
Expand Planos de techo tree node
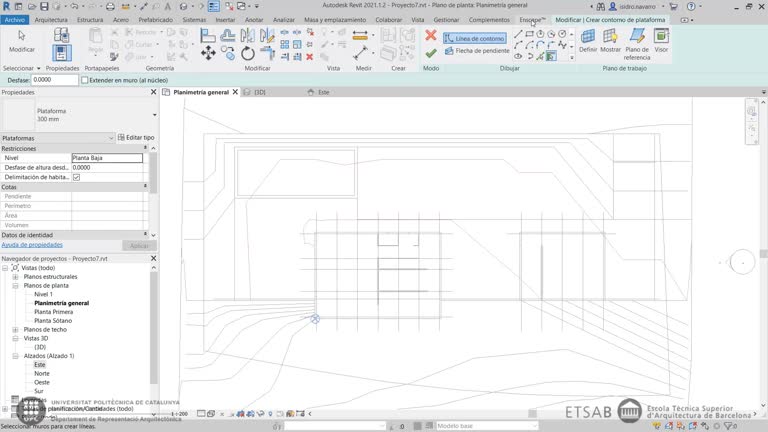(x=15, y=329)
